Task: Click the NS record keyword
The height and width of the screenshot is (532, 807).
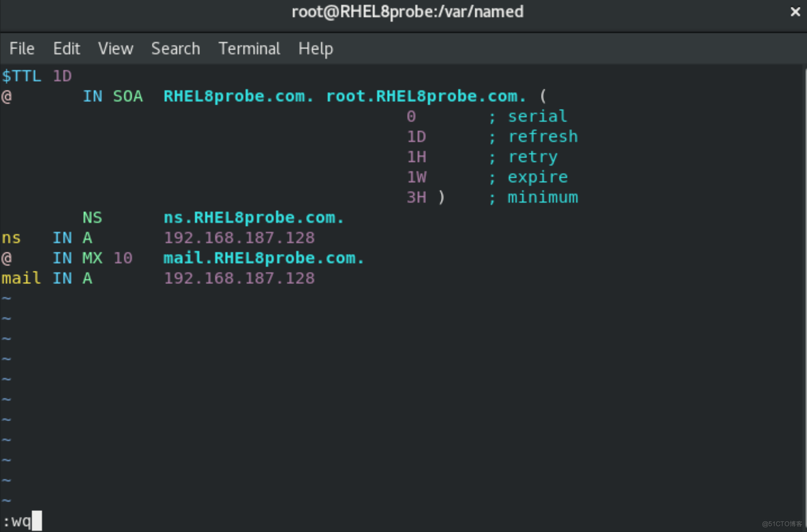Action: (x=92, y=218)
